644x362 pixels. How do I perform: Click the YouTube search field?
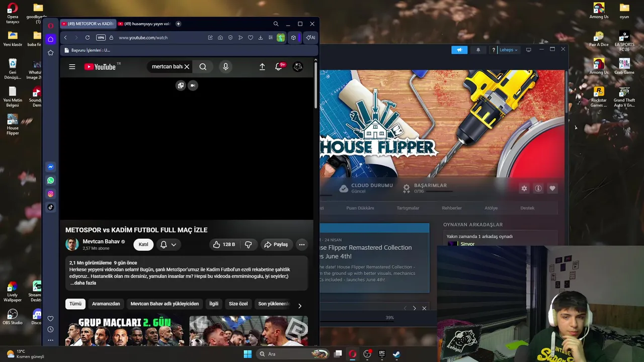(168, 67)
